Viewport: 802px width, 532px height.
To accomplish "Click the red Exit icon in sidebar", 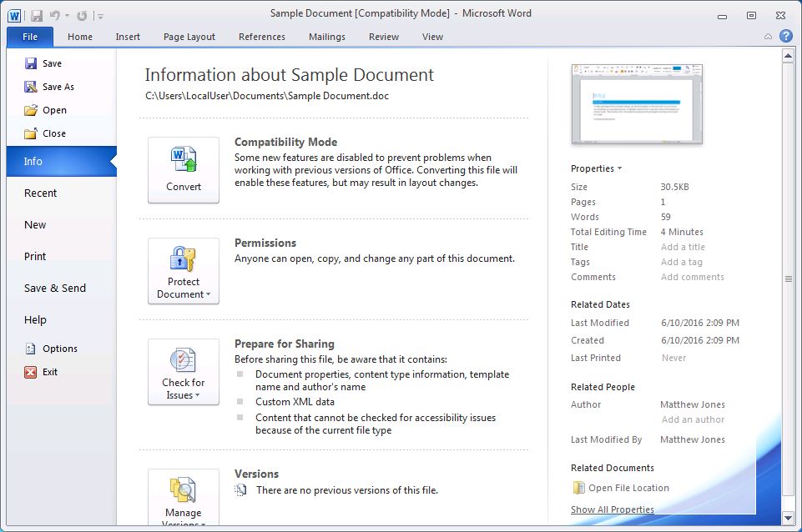I will [x=31, y=372].
